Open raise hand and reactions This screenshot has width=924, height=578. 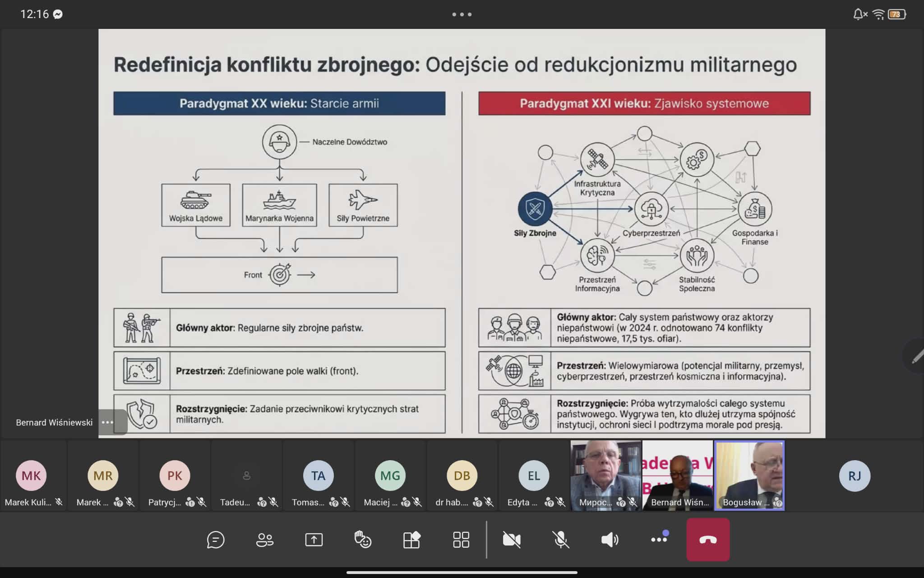click(363, 540)
